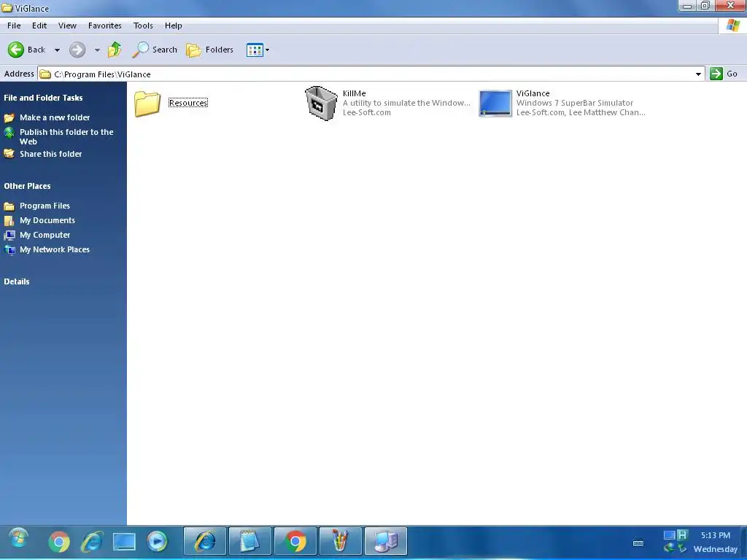This screenshot has width=747, height=560.
Task: Open the Search pane
Action: (155, 50)
